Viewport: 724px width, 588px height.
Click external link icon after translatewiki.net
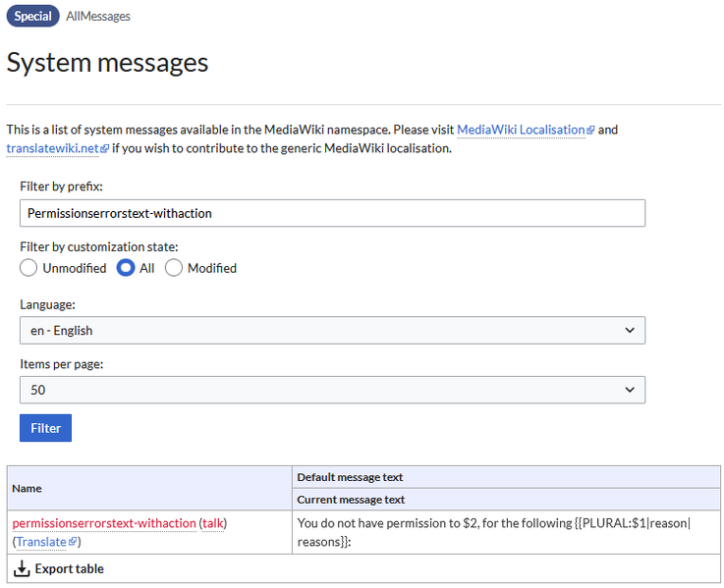(104, 149)
